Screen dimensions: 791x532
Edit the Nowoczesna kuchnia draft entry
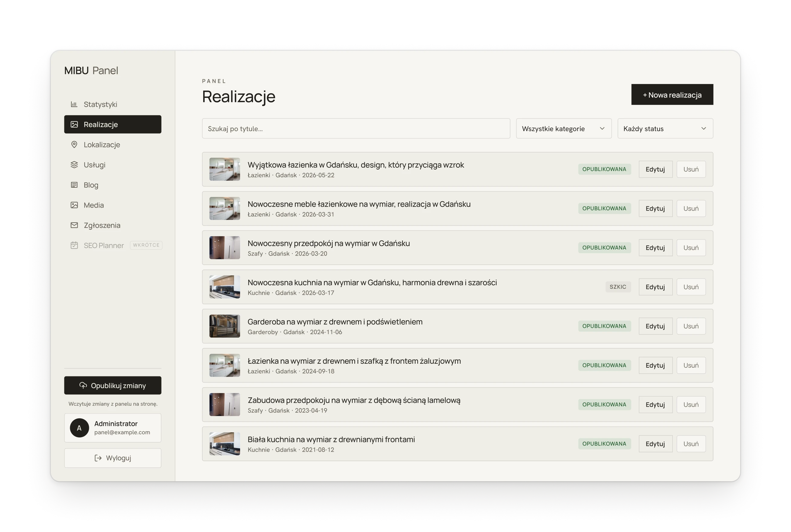[x=655, y=287]
